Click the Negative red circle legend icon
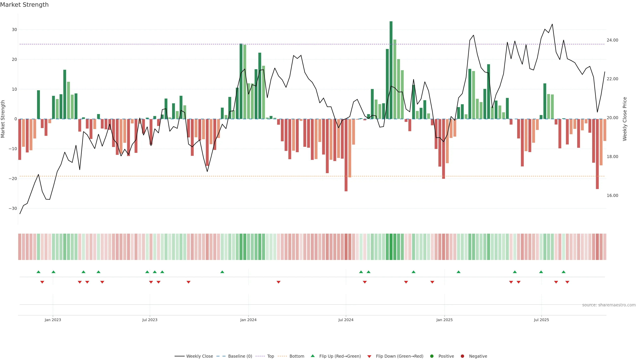This screenshot has width=644, height=362. pyautogui.click(x=462, y=356)
